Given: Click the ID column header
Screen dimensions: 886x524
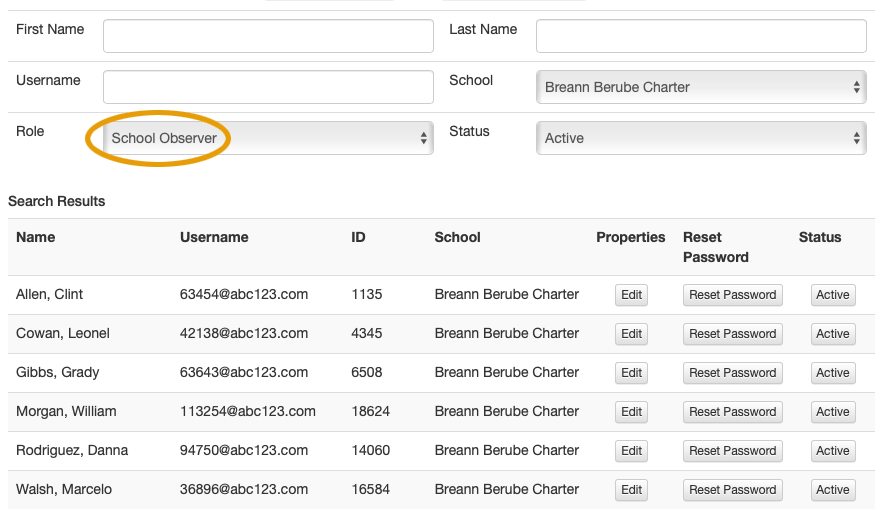Looking at the screenshot, I should click(358, 237).
